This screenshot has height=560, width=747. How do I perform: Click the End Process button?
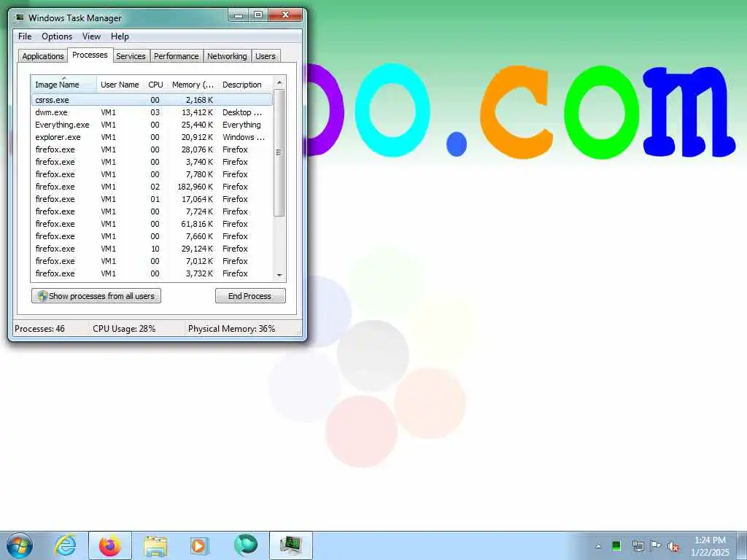[250, 296]
